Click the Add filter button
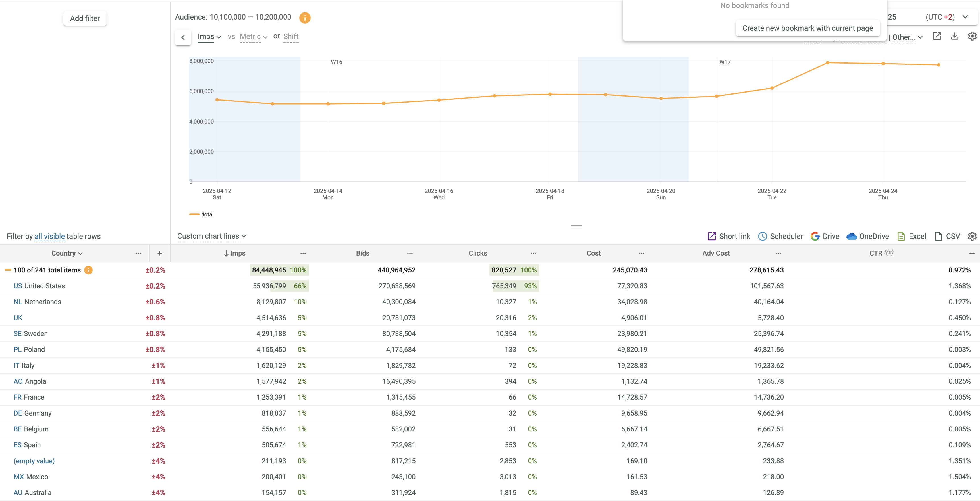The image size is (980, 501). point(85,18)
